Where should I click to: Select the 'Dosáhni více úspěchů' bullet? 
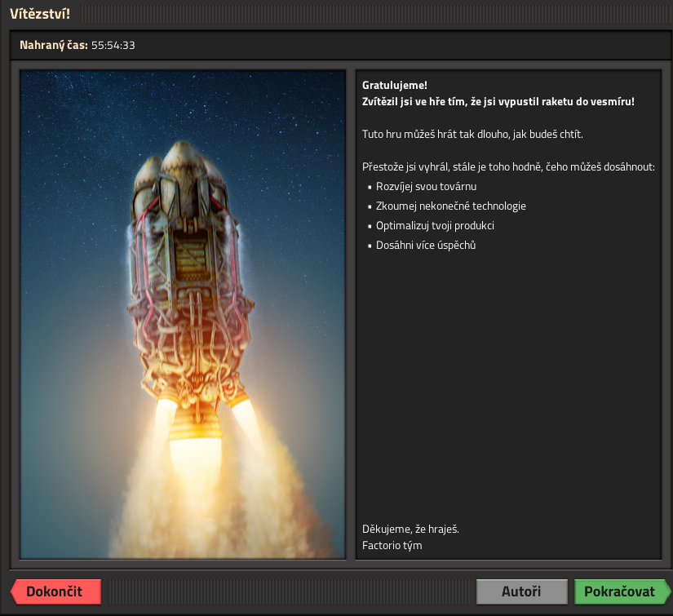pos(425,246)
